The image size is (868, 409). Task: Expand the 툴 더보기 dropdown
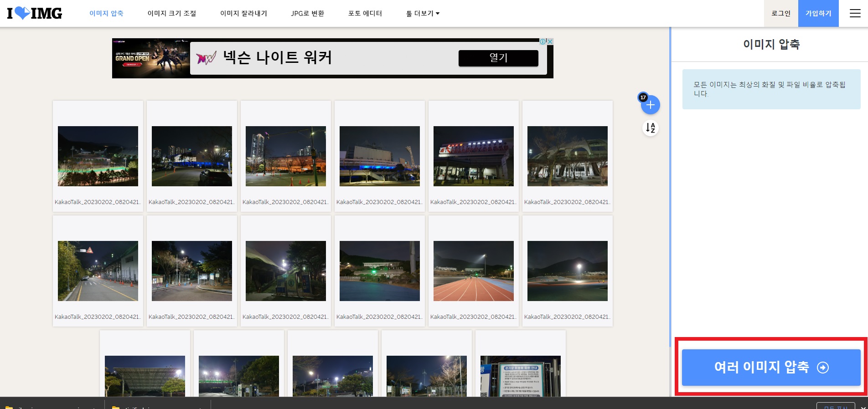pyautogui.click(x=423, y=13)
